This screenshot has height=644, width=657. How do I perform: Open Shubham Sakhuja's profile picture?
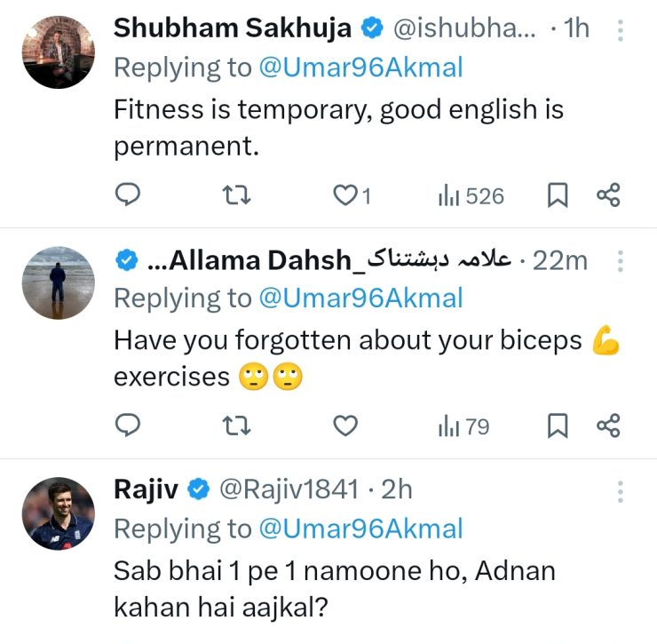click(59, 52)
